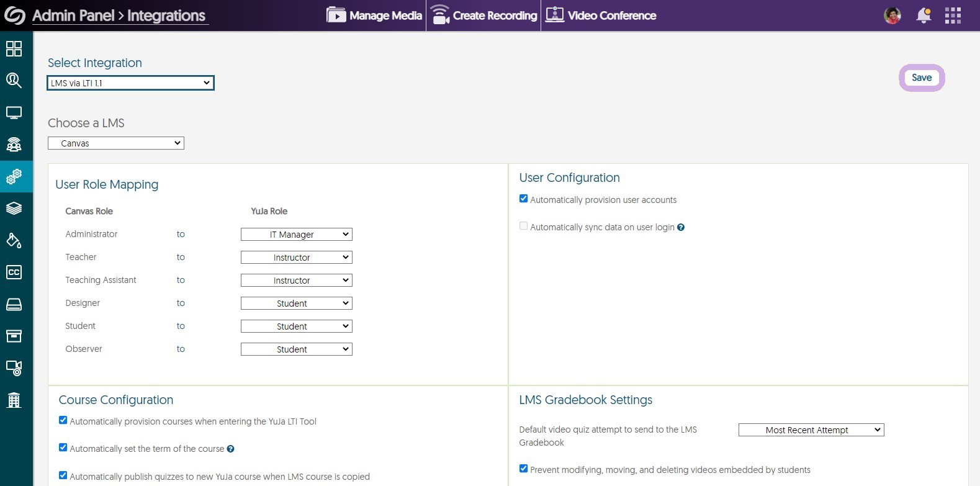
Task: Open the Select Integration dropdown
Action: 130,83
